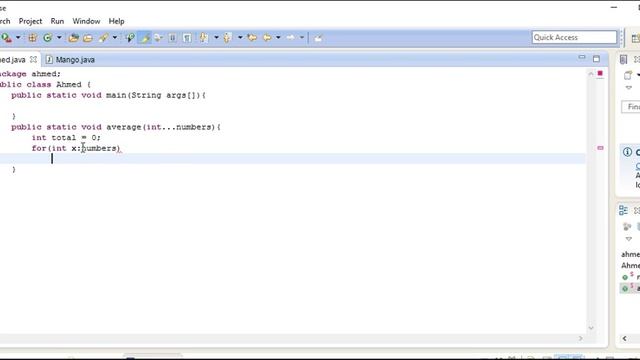Select the highlighted average method in Outline
This screenshot has width=640, height=360.
tap(631, 288)
